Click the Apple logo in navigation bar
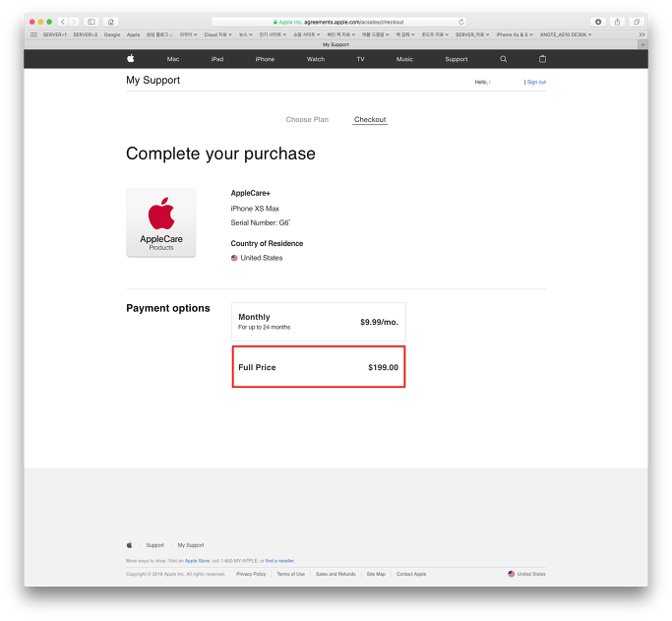This screenshot has width=672, height=621. pyautogui.click(x=131, y=59)
